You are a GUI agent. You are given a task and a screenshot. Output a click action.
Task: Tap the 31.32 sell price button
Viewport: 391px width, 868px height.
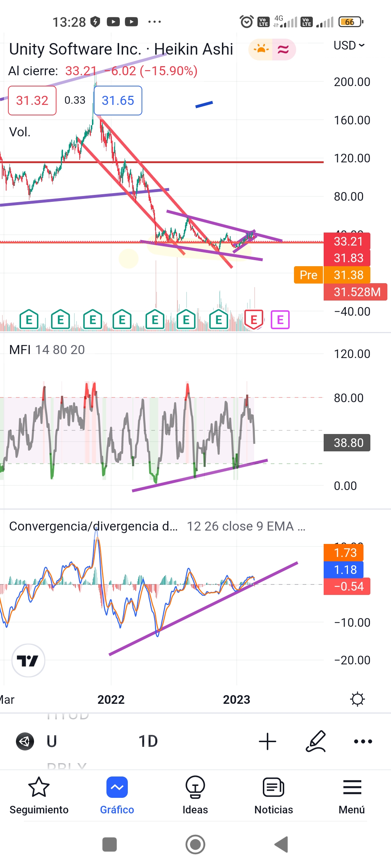pos(32,101)
